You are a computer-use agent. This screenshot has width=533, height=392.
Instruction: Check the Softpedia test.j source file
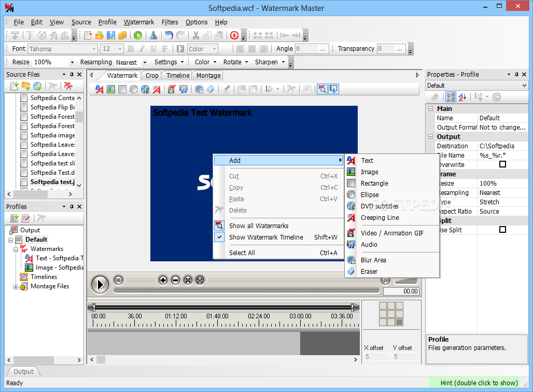24,182
